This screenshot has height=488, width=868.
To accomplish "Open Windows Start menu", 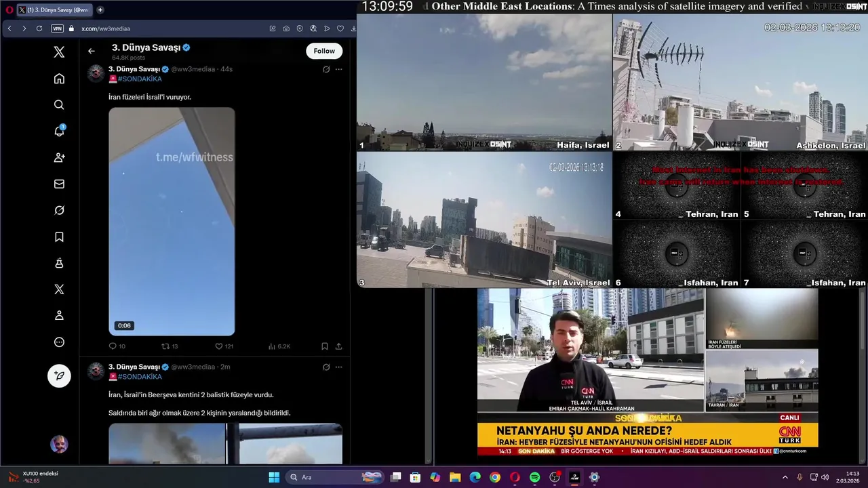I will [x=274, y=477].
